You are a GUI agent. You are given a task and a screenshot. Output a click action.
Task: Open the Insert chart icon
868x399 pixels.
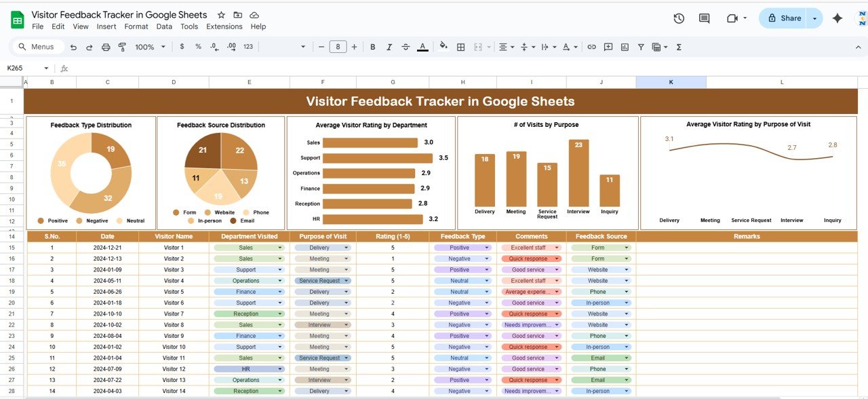point(624,47)
